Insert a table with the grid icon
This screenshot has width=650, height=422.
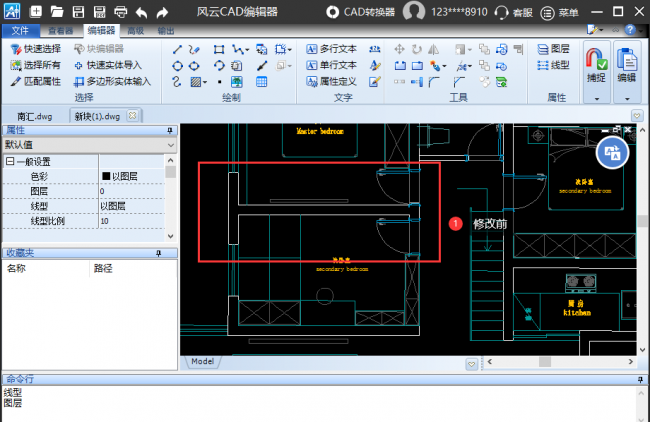[262, 82]
